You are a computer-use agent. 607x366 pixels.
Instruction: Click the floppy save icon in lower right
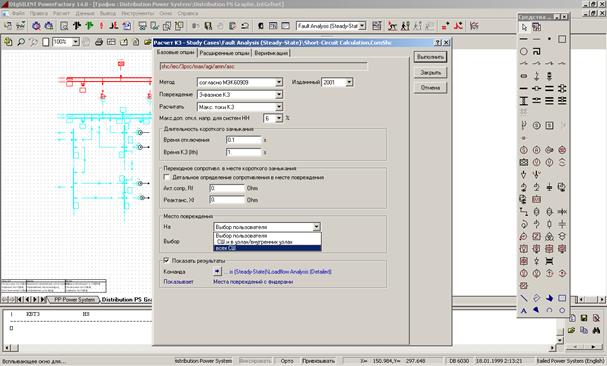584,318
